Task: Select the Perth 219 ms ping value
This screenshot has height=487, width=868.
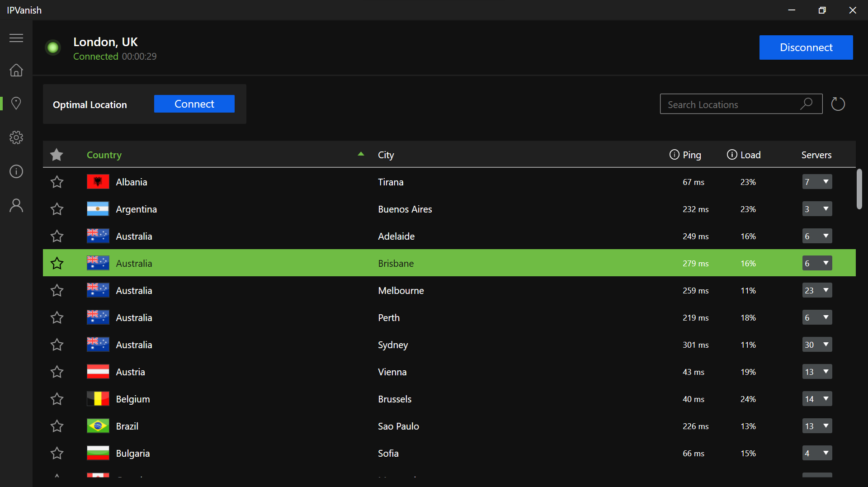Action: (x=696, y=317)
